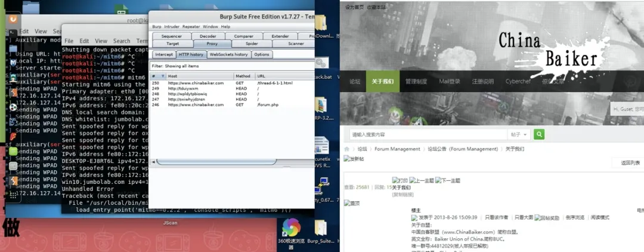This screenshot has width=644, height=252.
Task: Open the Repeater menu in Burp Suite
Action: click(191, 27)
